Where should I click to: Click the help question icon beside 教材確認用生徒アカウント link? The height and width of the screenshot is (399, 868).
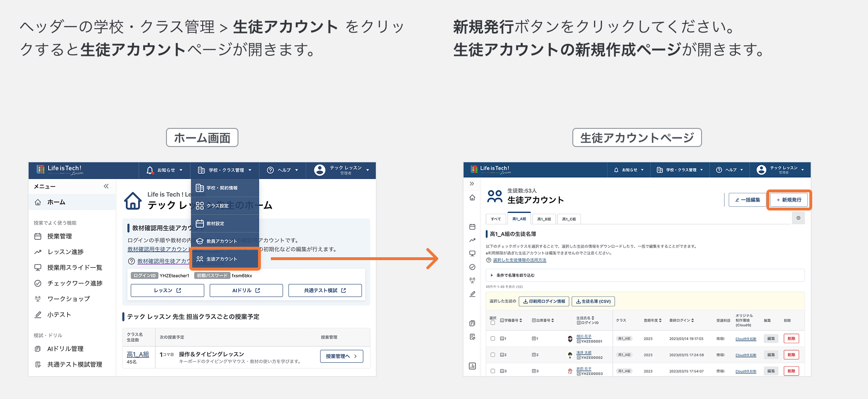coord(132,261)
